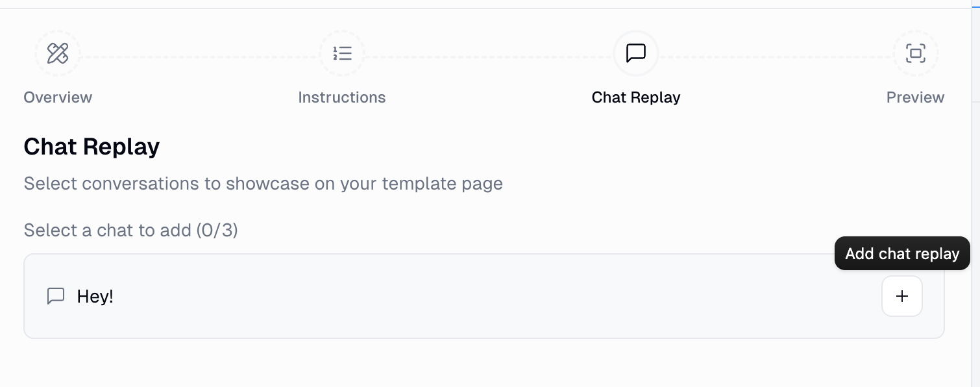Switch to the Overview step
Screen dimensions: 980x387
pos(58,97)
